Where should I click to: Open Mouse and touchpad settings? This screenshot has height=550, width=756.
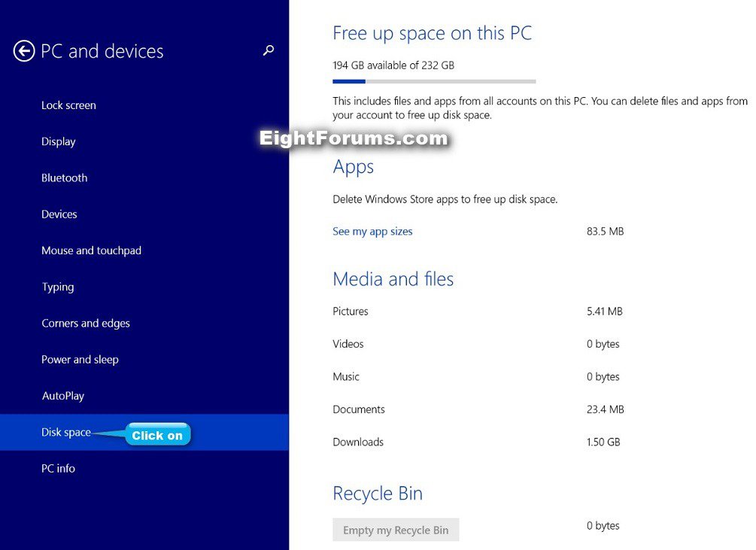[x=91, y=251]
